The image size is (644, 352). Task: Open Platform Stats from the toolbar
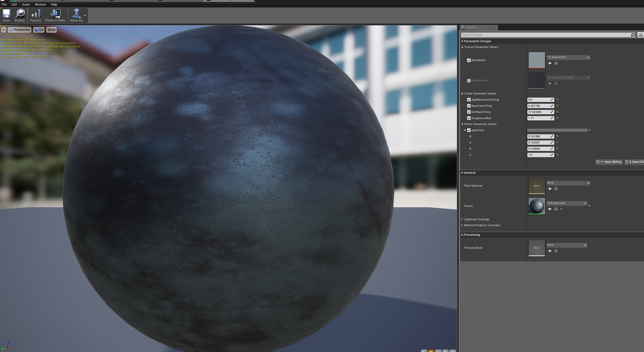pyautogui.click(x=55, y=15)
